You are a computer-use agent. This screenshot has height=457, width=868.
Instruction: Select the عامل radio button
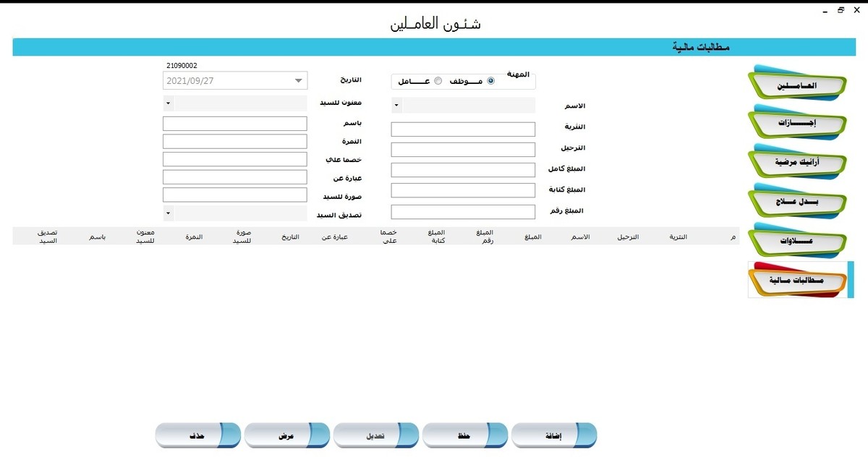(438, 81)
